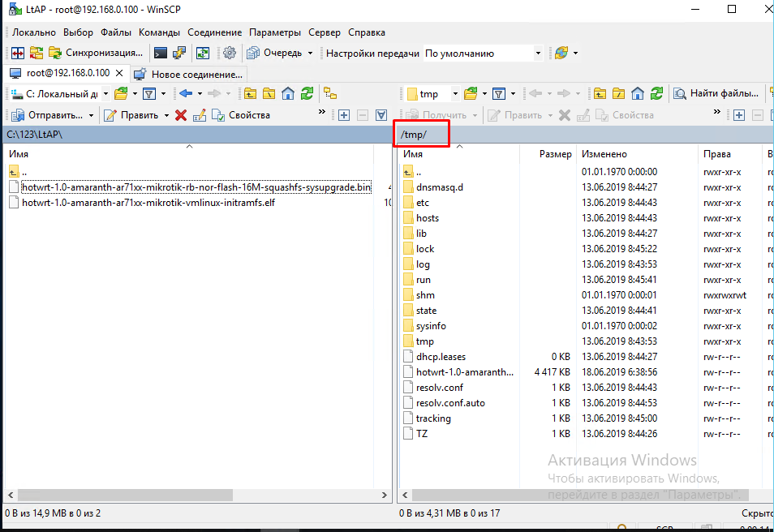Screen dimensions: 774x532
Task: Sort remote list by Размер column
Action: [x=548, y=154]
